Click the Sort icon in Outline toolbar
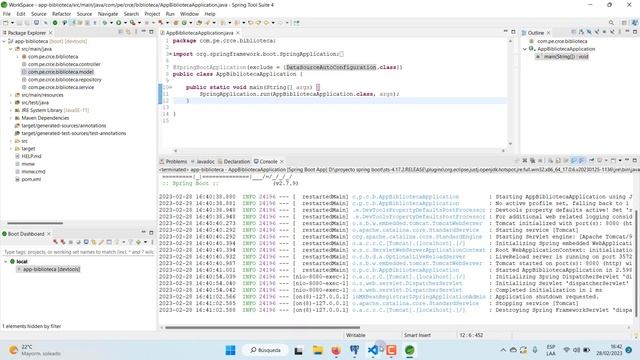 coord(581,32)
